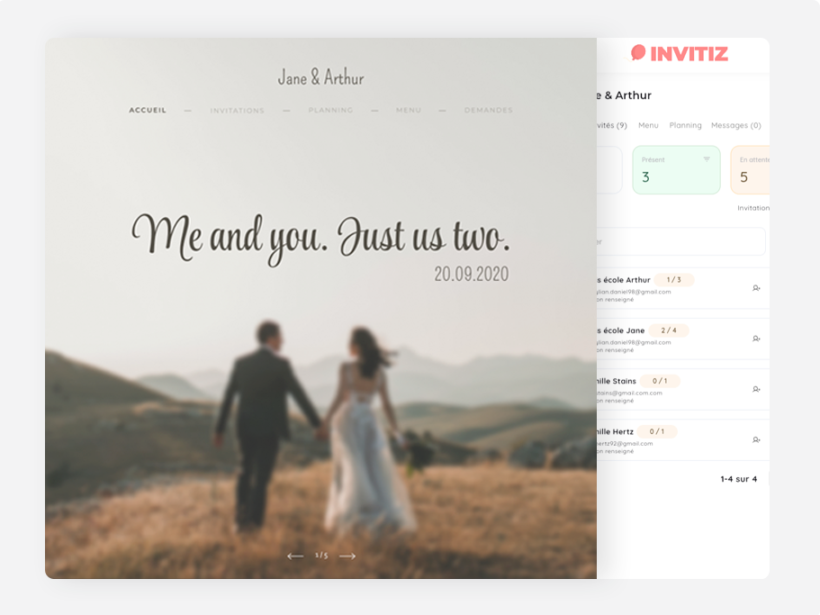The width and height of the screenshot is (820, 615).
Task: Open the école Arthur guest row
Action: pyautogui.click(x=683, y=288)
